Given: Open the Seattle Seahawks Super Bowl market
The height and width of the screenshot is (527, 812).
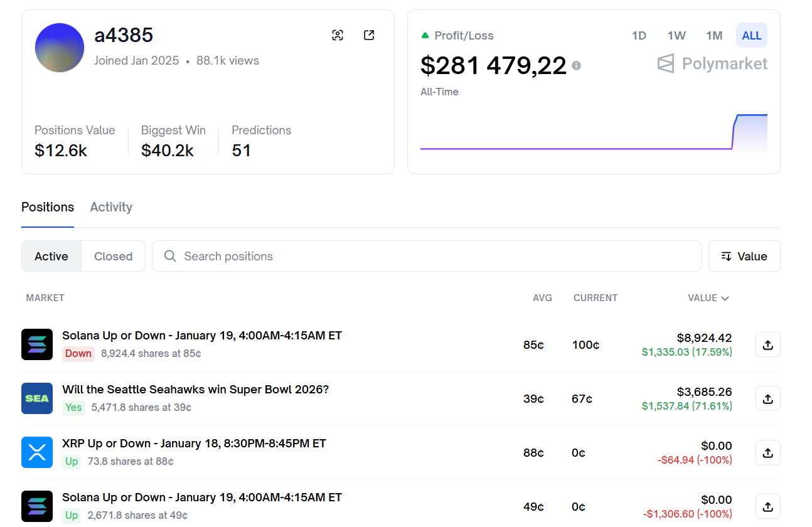Looking at the screenshot, I should click(x=195, y=390).
